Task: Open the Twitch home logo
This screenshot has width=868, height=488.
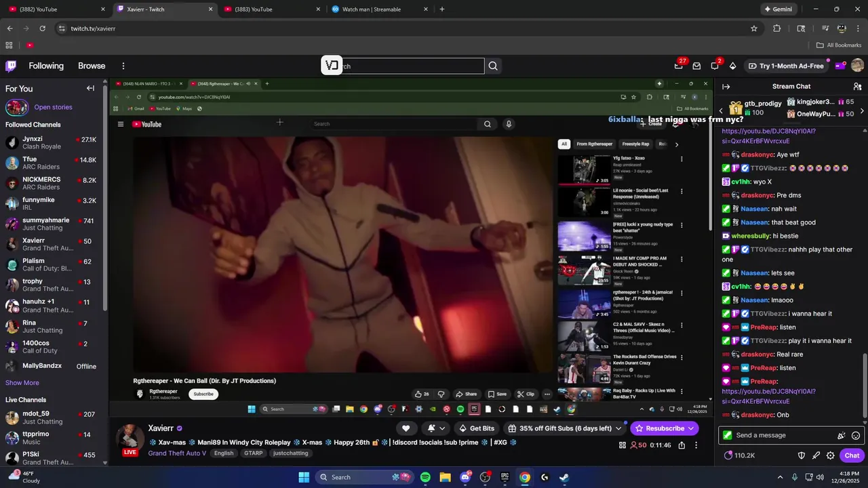Action: 11,66
